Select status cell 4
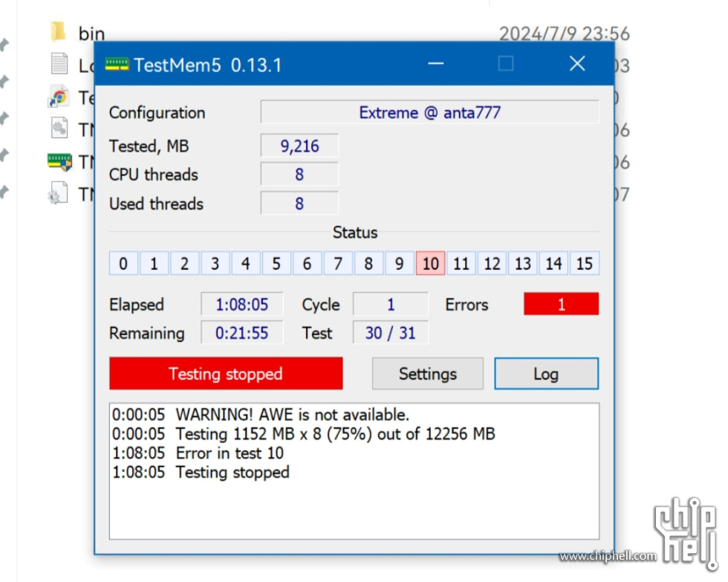The width and height of the screenshot is (728, 582). [x=246, y=263]
